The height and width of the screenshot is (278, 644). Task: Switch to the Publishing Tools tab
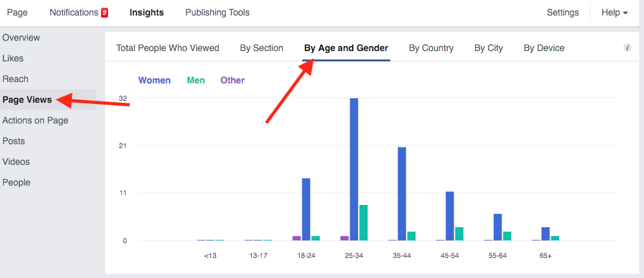point(217,12)
